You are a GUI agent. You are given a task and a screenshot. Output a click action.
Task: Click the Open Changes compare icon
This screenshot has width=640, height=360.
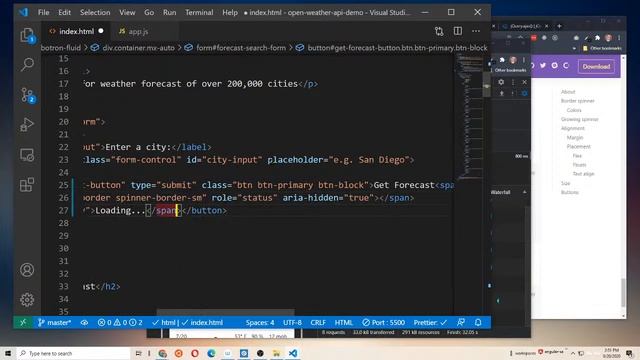point(439,31)
